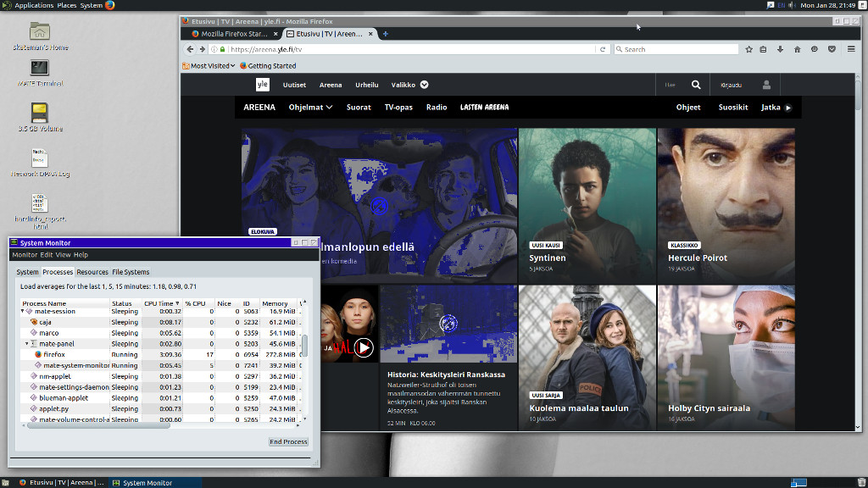
Task: Click the process list vertical scrollbar
Action: [x=304, y=346]
